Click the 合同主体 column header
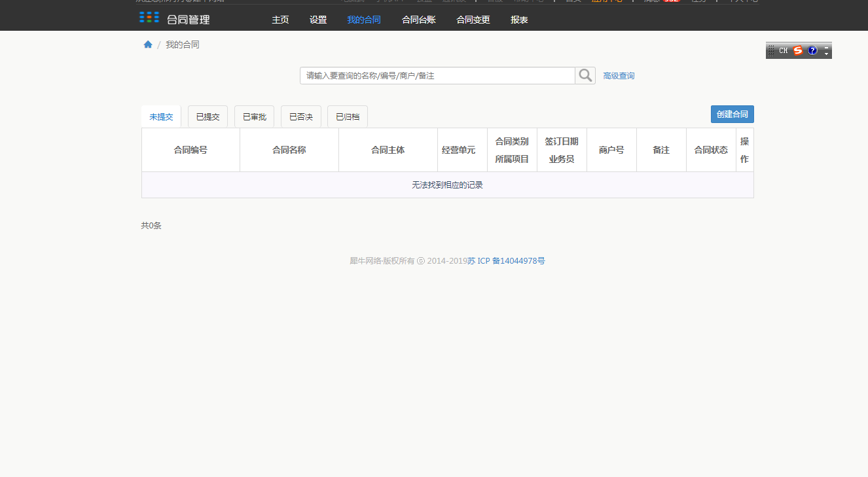The image size is (868, 477). coord(388,150)
